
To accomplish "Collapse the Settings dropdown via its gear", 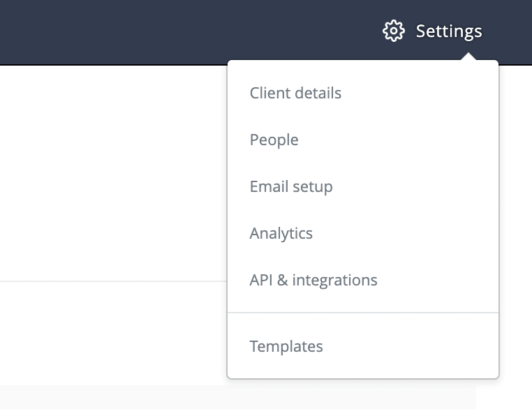I will point(394,31).
